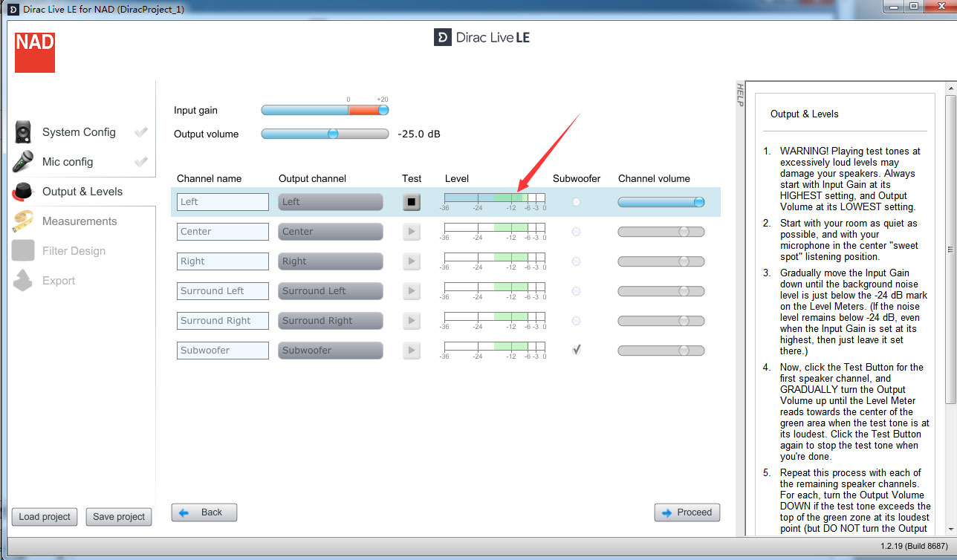This screenshot has height=560, width=957.
Task: Click the Dirac Live LE logo icon
Action: click(442, 37)
